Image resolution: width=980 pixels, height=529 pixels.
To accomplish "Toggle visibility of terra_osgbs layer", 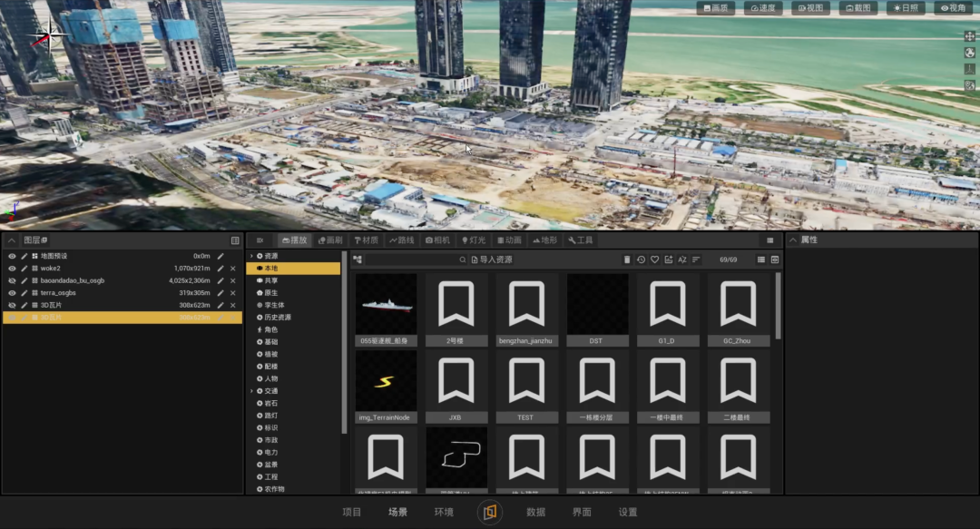I will pos(12,293).
